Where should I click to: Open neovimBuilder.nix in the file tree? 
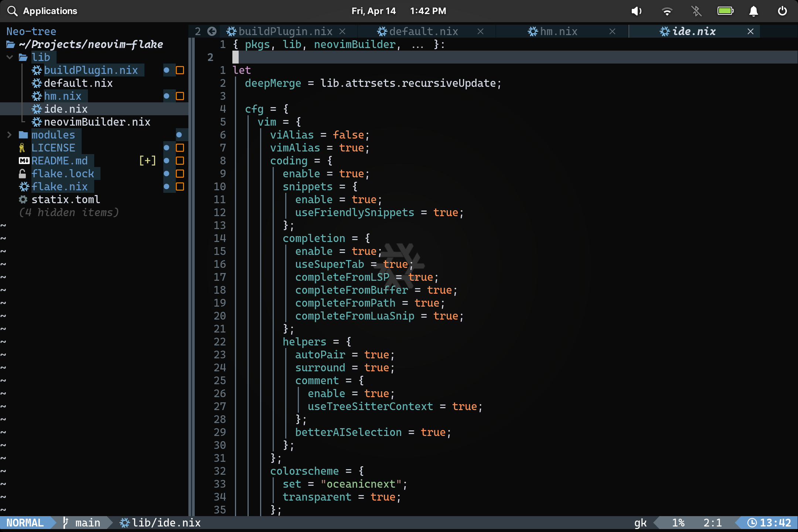97,122
